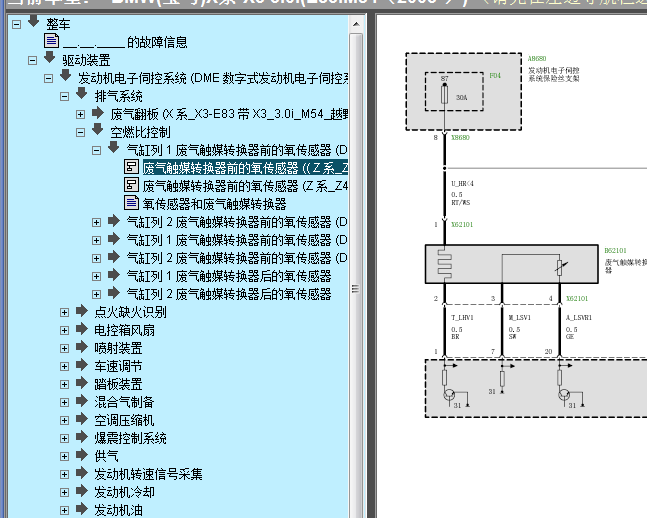Click the arrow icon beside 点火缺火识别
The image size is (647, 518).
pyautogui.click(x=82, y=312)
